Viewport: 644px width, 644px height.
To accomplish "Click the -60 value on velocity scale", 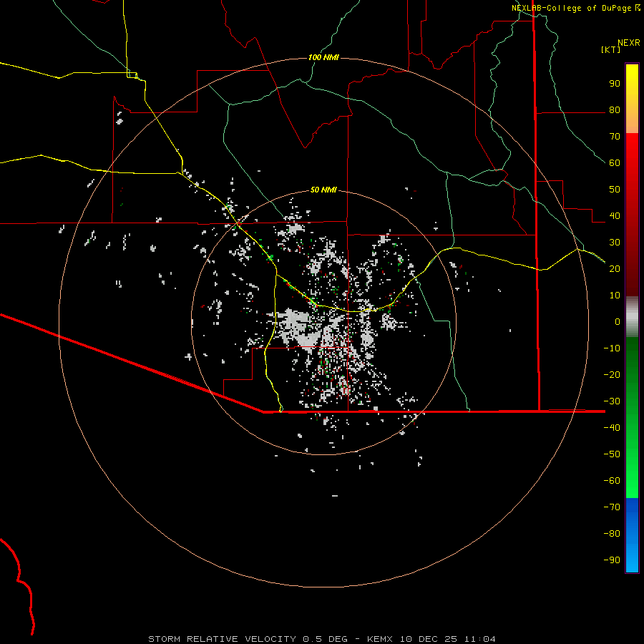I will (x=612, y=481).
